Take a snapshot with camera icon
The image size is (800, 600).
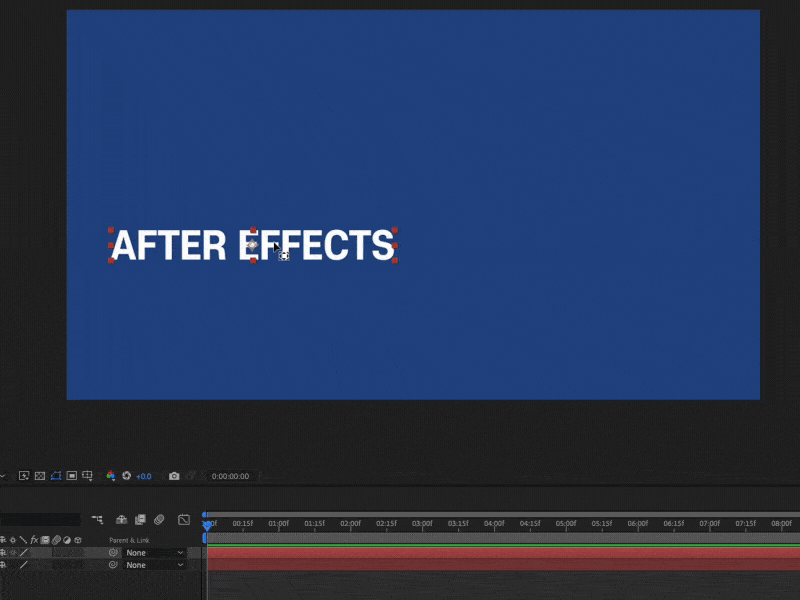(174, 476)
